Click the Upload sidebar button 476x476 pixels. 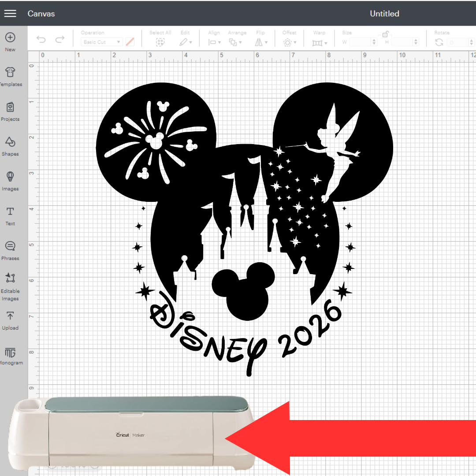click(x=10, y=321)
